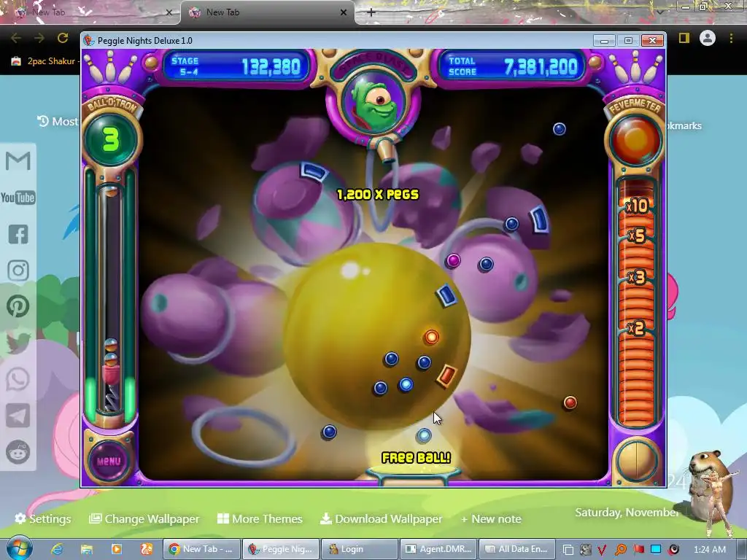Reload the browser page
This screenshot has width=747, height=560.
[63, 38]
